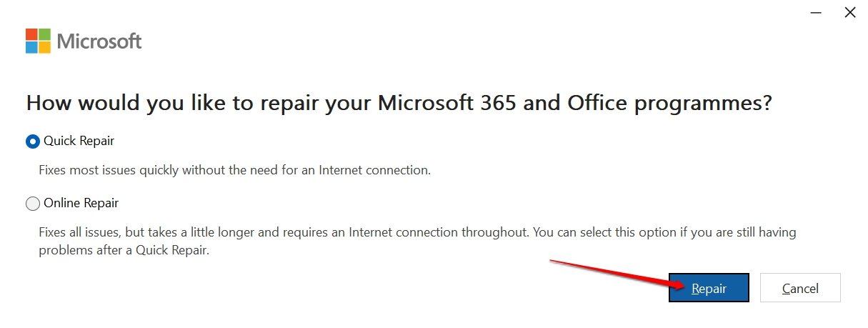Click the Quick Repair description text
This screenshot has width=868, height=328.
234,171
